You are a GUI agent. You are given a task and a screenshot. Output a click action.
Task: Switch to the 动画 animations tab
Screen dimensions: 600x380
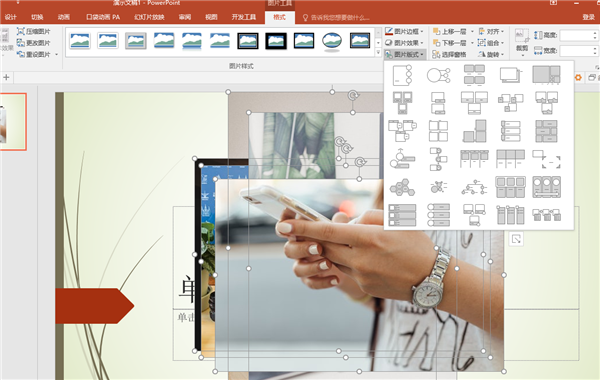(x=64, y=17)
